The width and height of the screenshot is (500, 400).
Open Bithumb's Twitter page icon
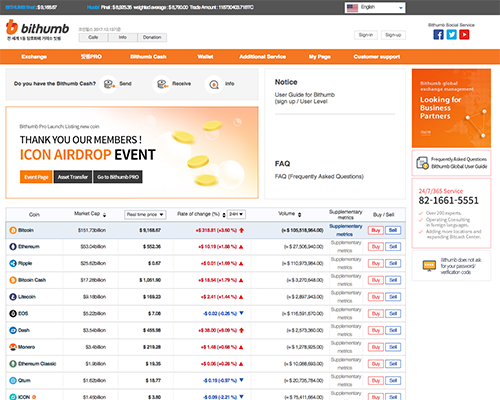[451, 35]
